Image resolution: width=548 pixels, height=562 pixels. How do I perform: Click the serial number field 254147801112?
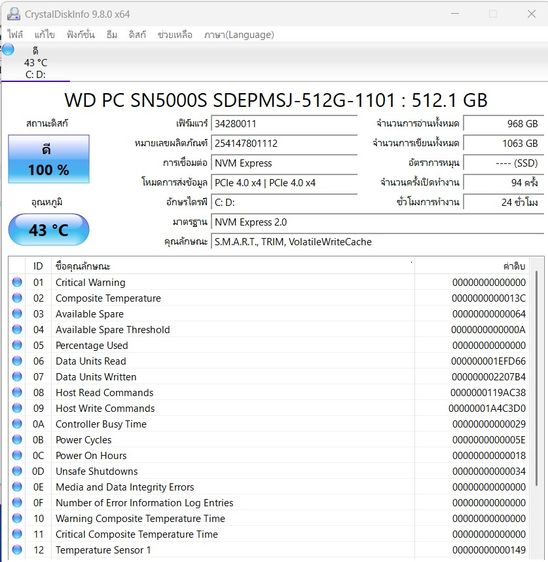click(x=284, y=143)
